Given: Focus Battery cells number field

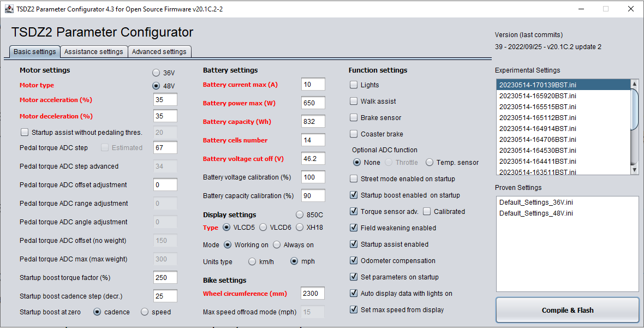Looking at the screenshot, I should pyautogui.click(x=313, y=140).
